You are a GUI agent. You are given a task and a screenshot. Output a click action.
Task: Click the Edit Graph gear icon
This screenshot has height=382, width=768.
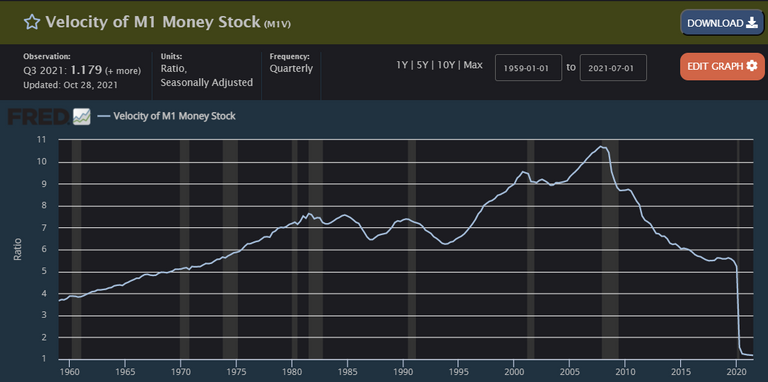[x=751, y=66]
